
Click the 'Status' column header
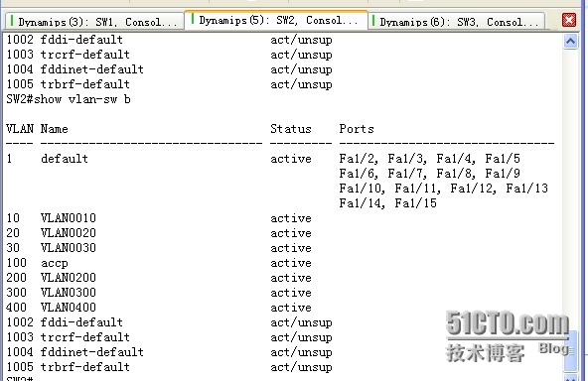click(291, 129)
